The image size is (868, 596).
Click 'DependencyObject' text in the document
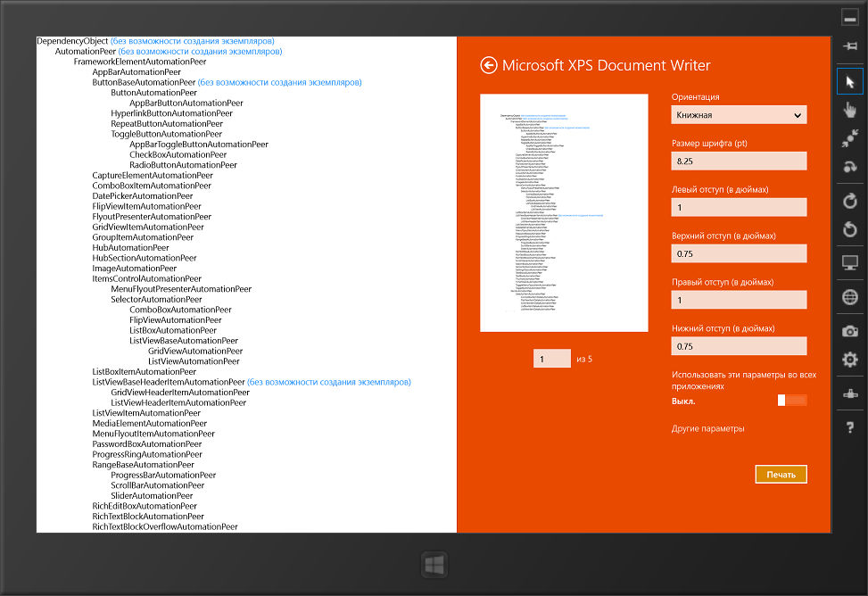point(72,41)
